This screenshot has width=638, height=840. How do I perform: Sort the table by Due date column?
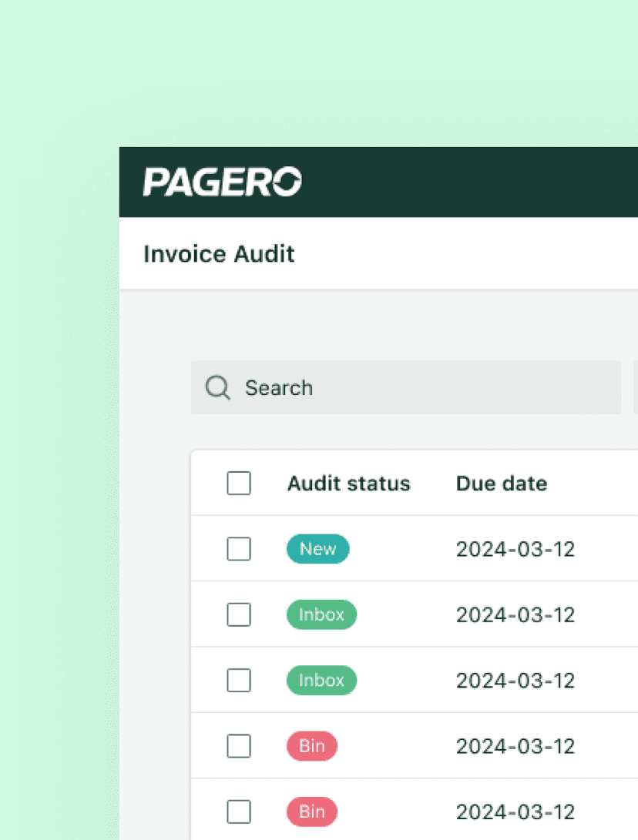[501, 483]
